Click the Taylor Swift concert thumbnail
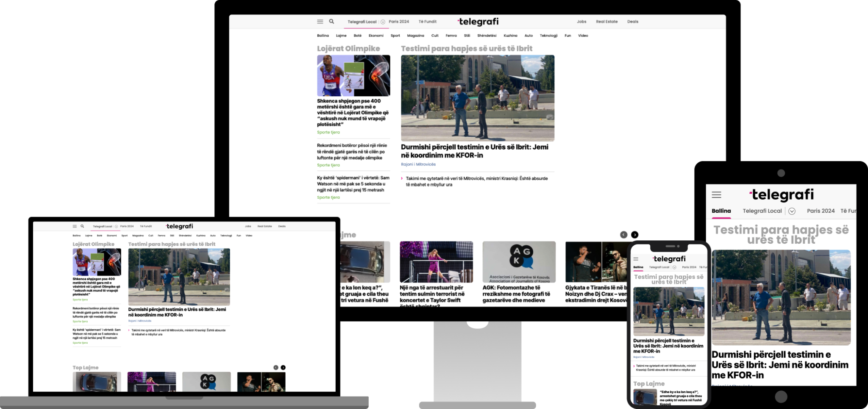Screen dimensions: 868x409 click(436, 262)
